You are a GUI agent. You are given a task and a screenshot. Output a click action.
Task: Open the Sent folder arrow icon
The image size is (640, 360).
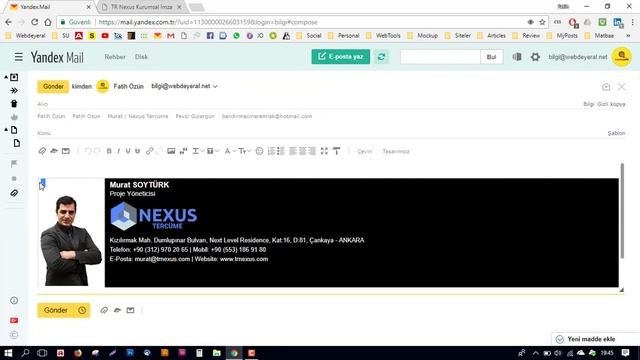[x=14, y=90]
